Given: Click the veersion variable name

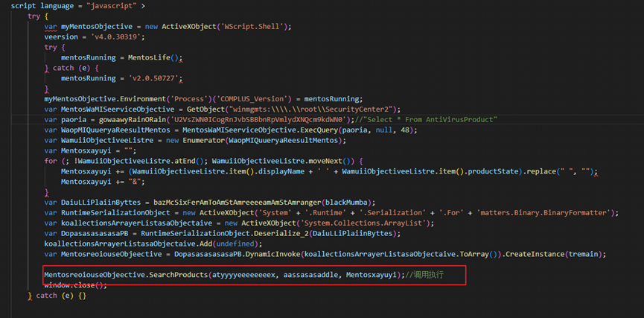Looking at the screenshot, I should [61, 37].
